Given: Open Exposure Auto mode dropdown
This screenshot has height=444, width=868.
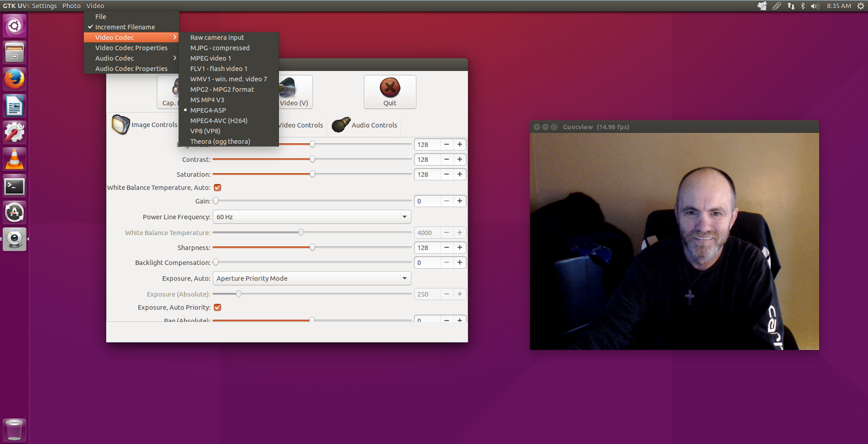Looking at the screenshot, I should tap(312, 278).
